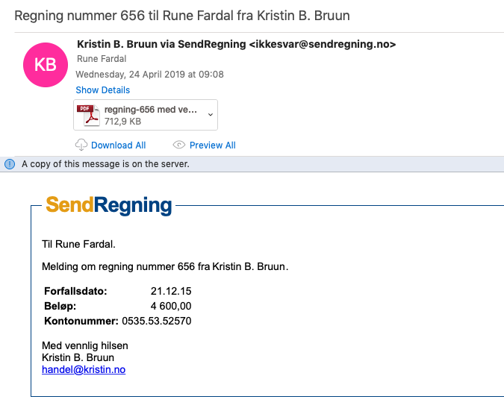Screen dimensions: 504x420
Task: Show Details of the message header
Action: pyautogui.click(x=103, y=90)
